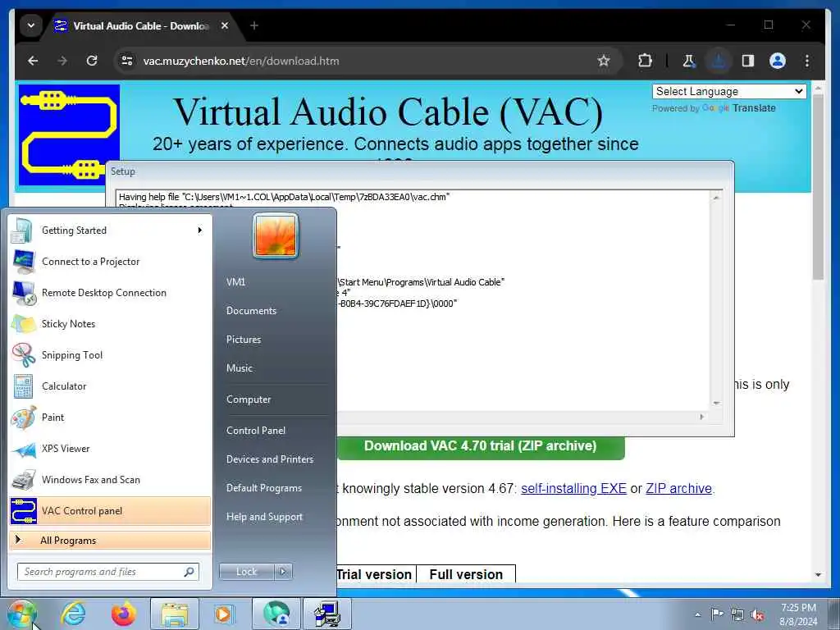The width and height of the screenshot is (840, 630).
Task: Click the VAC Control panel cable icon
Action: pyautogui.click(x=23, y=510)
